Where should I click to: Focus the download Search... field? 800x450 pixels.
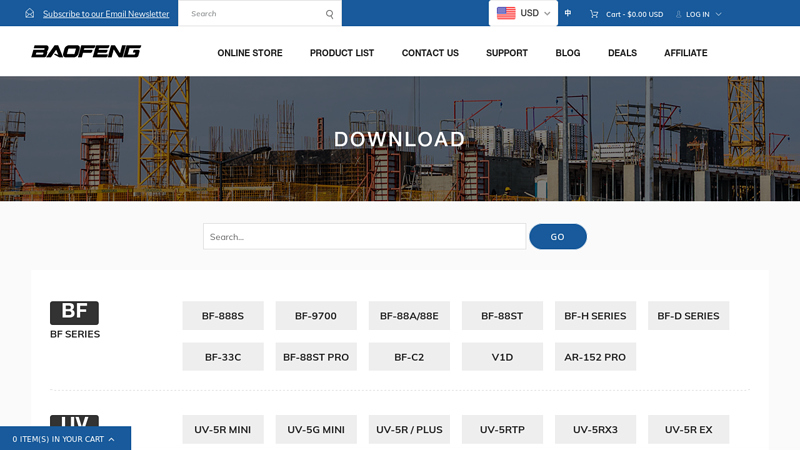click(364, 237)
